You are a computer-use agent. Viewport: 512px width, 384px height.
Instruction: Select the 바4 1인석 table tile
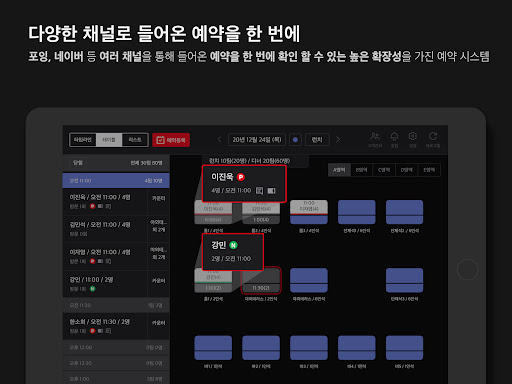point(357,348)
